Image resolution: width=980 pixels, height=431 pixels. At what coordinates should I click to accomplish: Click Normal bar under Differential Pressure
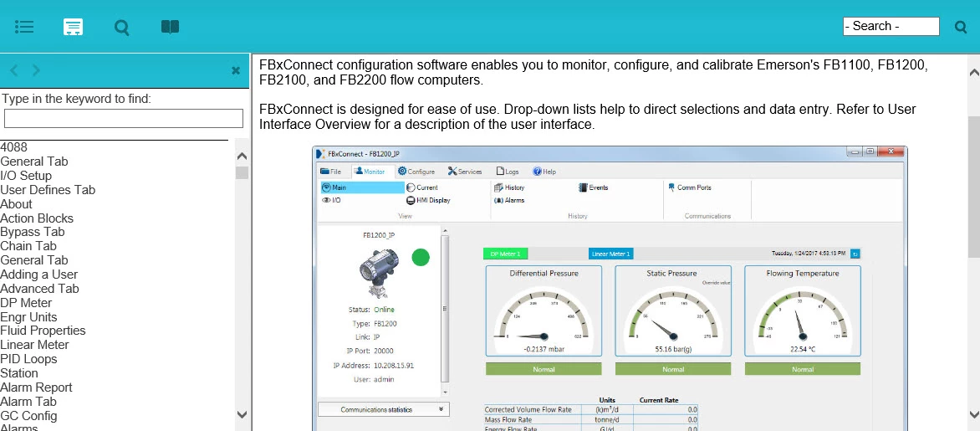[x=544, y=369]
